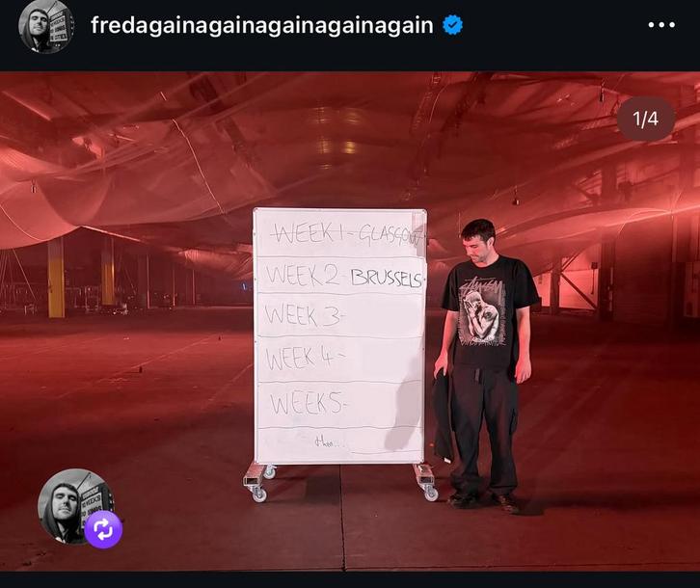Tap the purple repost icon
This screenshot has height=588, width=700.
103,529
